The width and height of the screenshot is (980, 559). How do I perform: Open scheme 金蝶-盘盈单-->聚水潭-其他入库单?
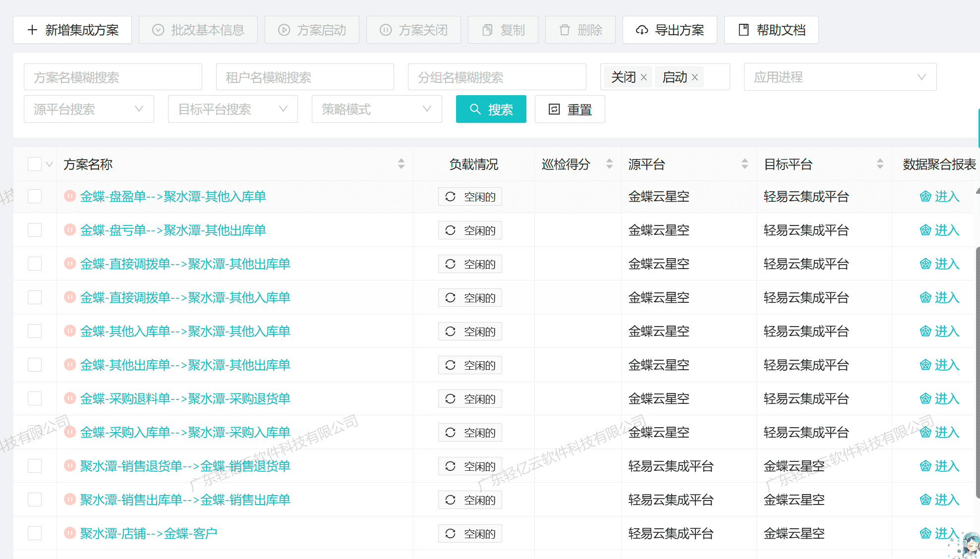coord(173,196)
